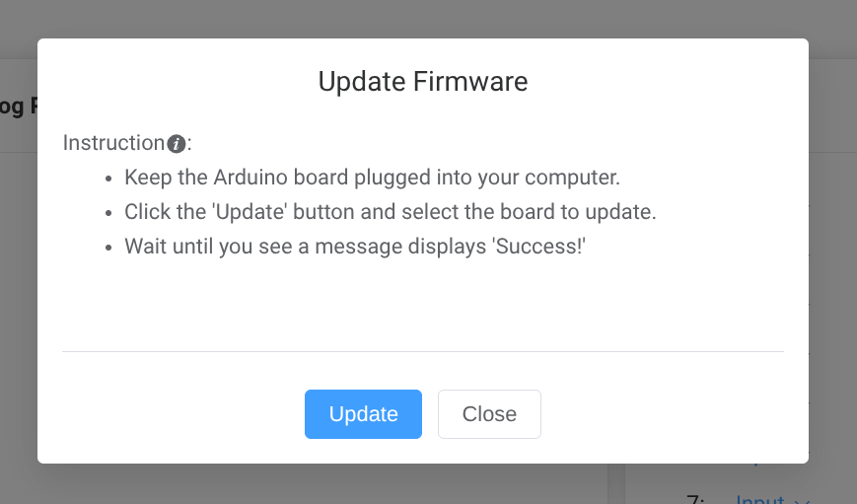Click the second instruction bullet point
Viewport: 857px width, 504px height.
pyautogui.click(x=108, y=213)
